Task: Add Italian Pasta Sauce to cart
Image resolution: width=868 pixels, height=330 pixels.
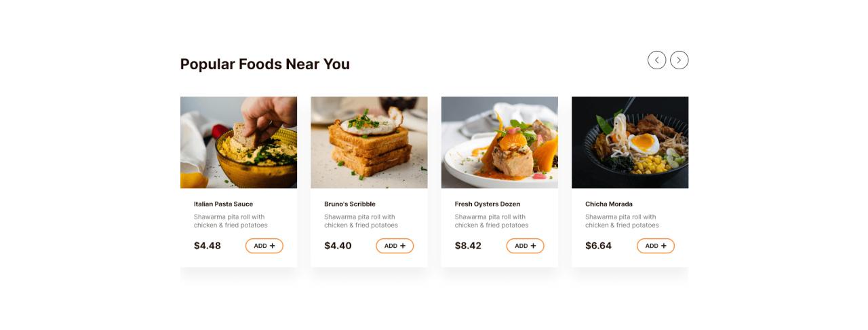Action: coord(264,246)
